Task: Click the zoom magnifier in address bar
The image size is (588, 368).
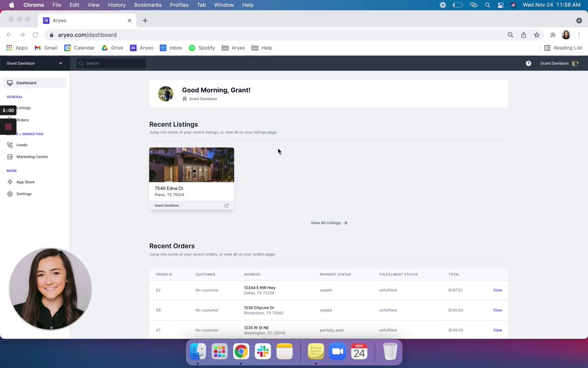Action: click(x=510, y=35)
